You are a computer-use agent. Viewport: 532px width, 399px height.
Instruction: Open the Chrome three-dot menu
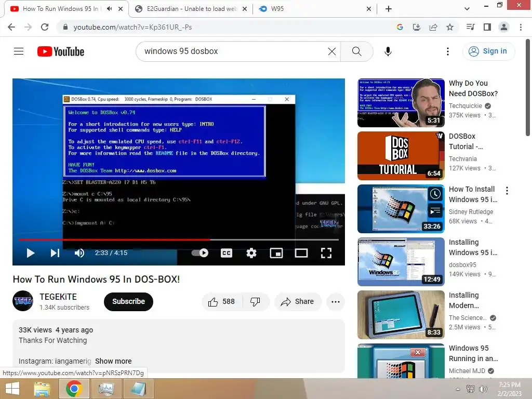pos(521,27)
